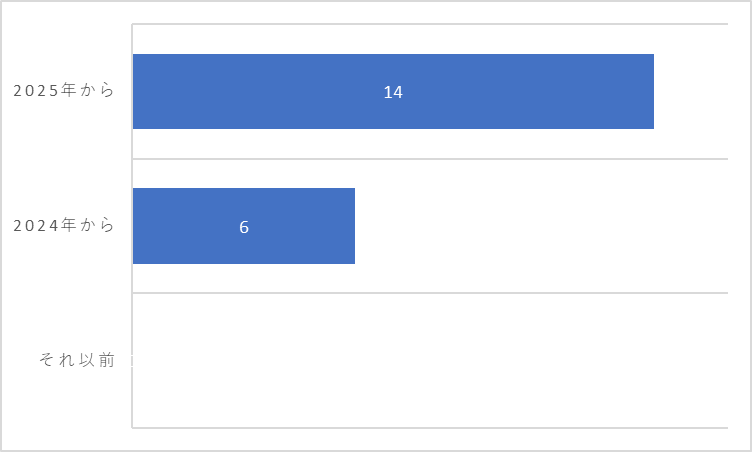The height and width of the screenshot is (452, 752).
Task: Click empty plot area right of 2025年から bar
Action: click(691, 91)
